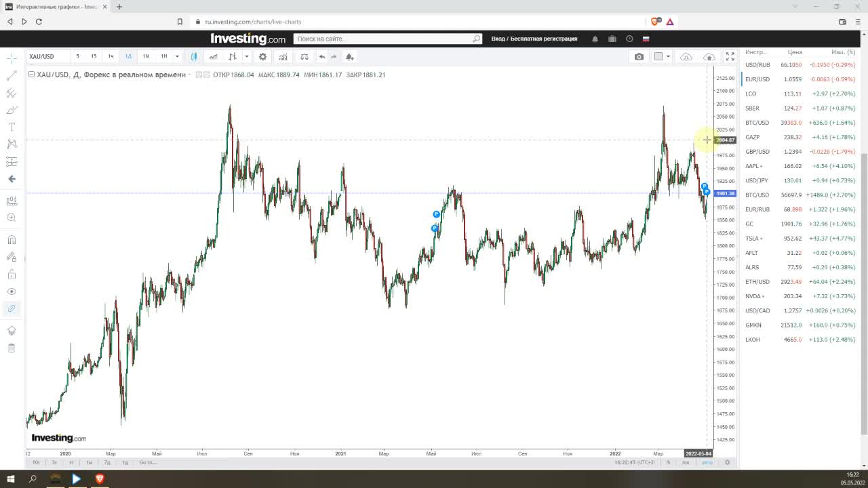The width and height of the screenshot is (868, 488).
Task: Save chart to cloud
Action: [x=709, y=56]
